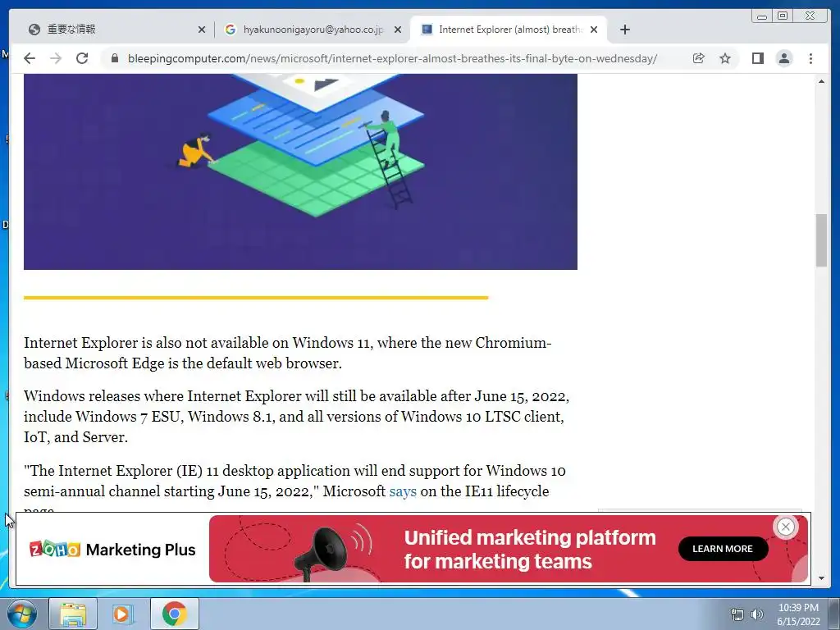This screenshot has width=840, height=630.
Task: Click LEARN MORE on the Zoho ad
Action: point(723,549)
